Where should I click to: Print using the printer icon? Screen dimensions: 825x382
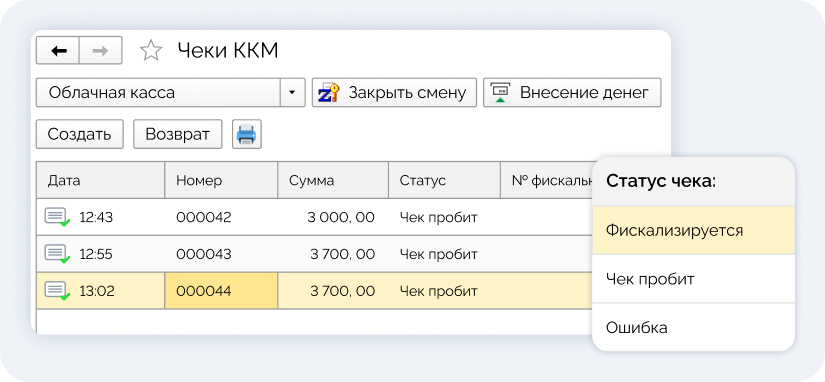click(x=247, y=134)
